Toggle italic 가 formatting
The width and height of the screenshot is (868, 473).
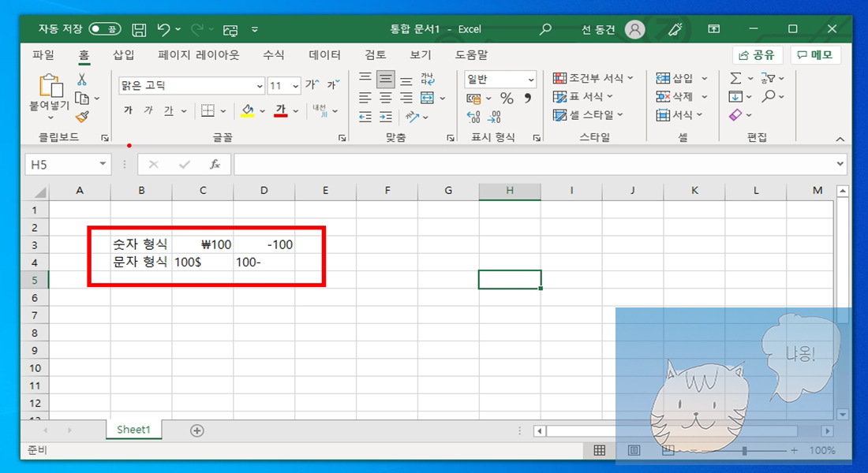(148, 110)
